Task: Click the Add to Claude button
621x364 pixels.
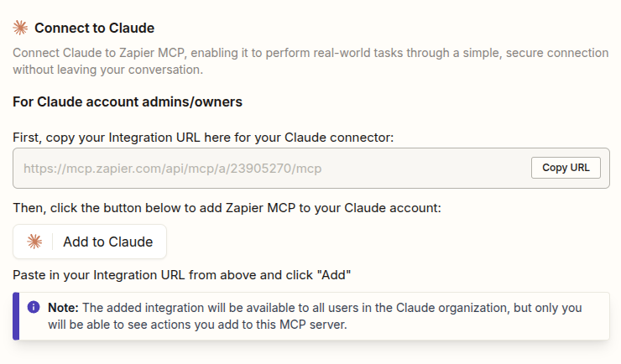Action: pyautogui.click(x=90, y=242)
